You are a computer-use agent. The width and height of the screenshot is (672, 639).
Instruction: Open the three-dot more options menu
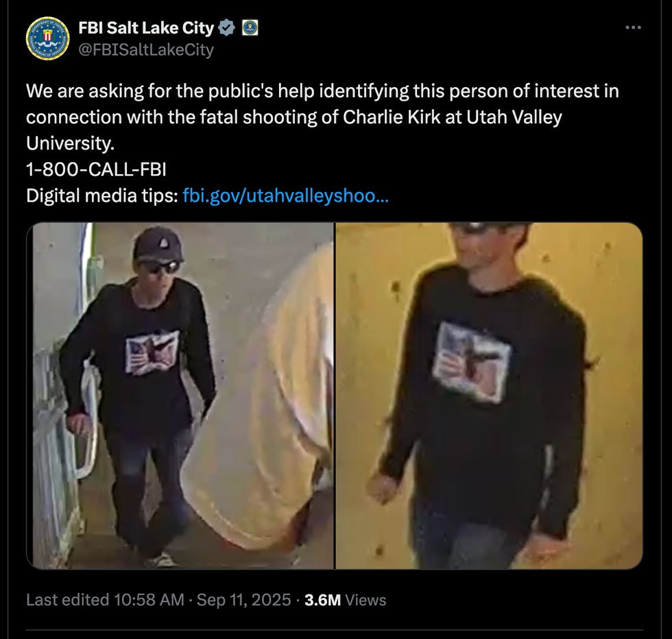(633, 28)
